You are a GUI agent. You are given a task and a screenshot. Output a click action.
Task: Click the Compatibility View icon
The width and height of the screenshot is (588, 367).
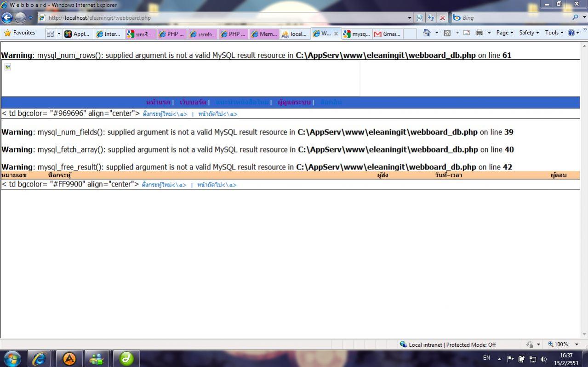420,18
